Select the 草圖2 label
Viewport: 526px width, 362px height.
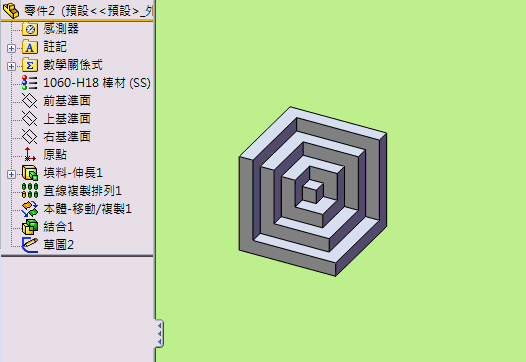click(x=58, y=245)
